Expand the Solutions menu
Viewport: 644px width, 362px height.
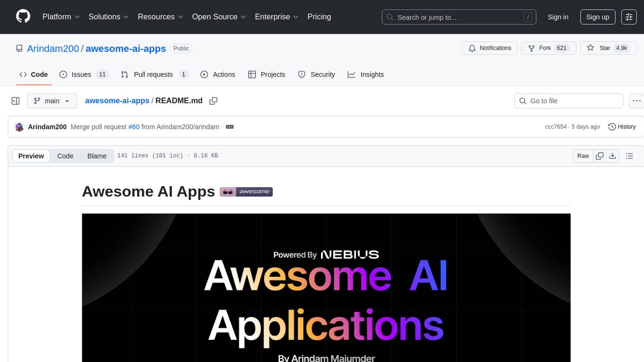[x=109, y=17]
